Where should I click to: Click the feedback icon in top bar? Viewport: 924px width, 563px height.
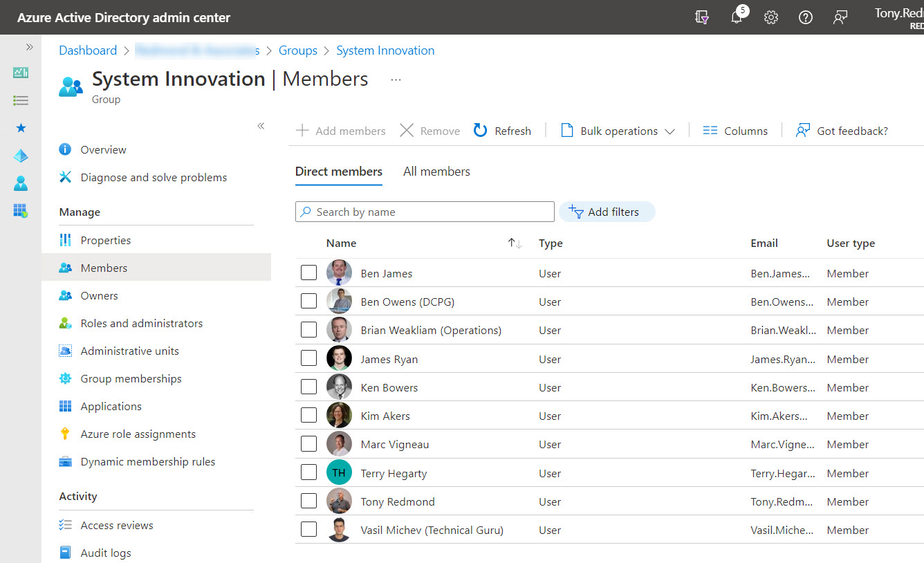click(840, 17)
